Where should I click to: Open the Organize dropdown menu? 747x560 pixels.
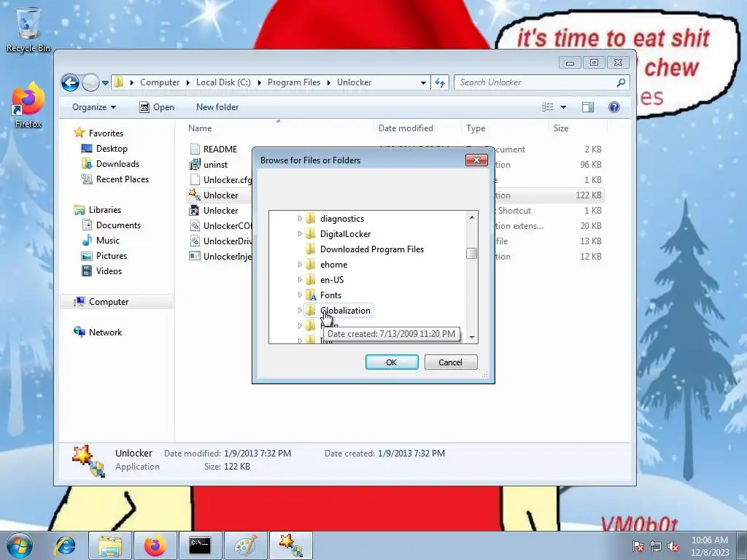(x=94, y=107)
